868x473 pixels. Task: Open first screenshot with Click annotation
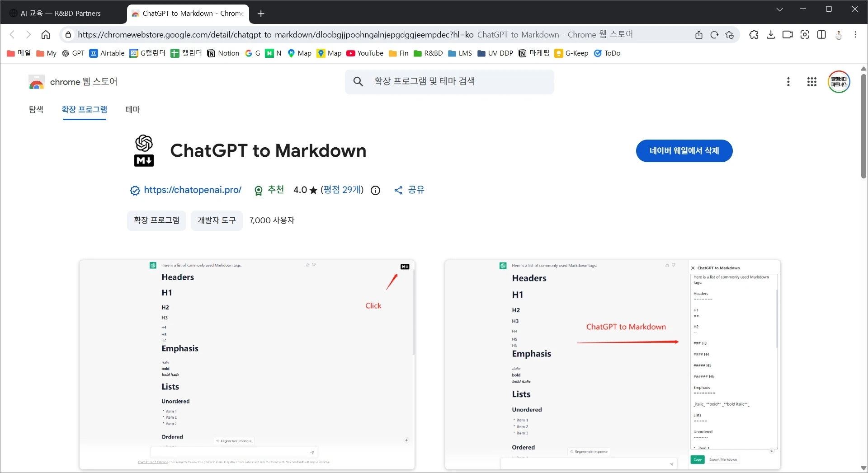(247, 365)
